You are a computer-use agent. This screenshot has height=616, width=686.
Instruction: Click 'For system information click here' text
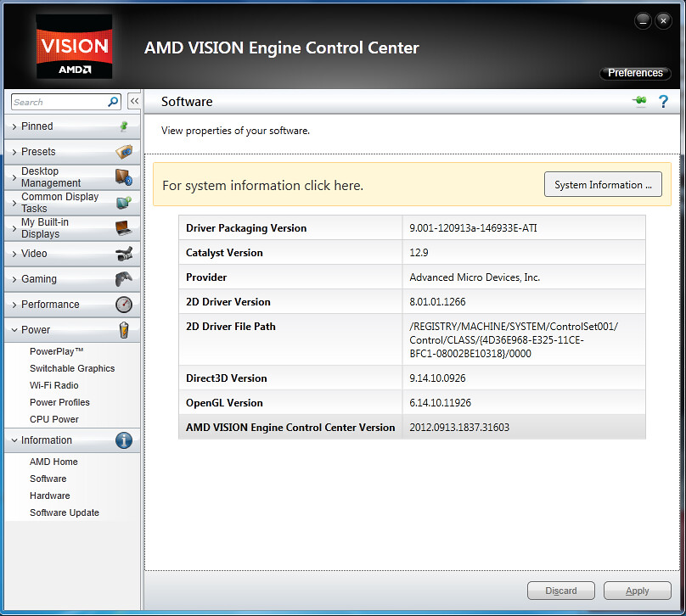click(x=263, y=185)
